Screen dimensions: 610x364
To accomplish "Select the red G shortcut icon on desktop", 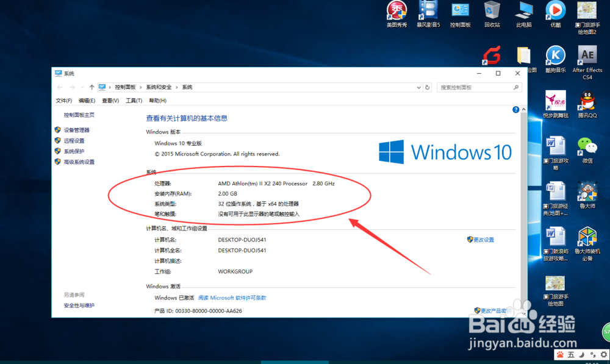I will point(492,55).
